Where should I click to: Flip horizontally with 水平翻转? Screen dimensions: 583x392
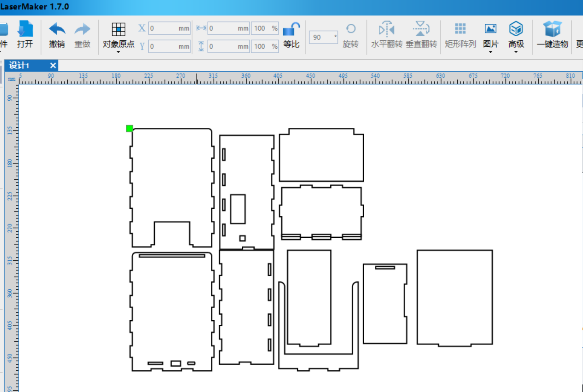tap(387, 35)
